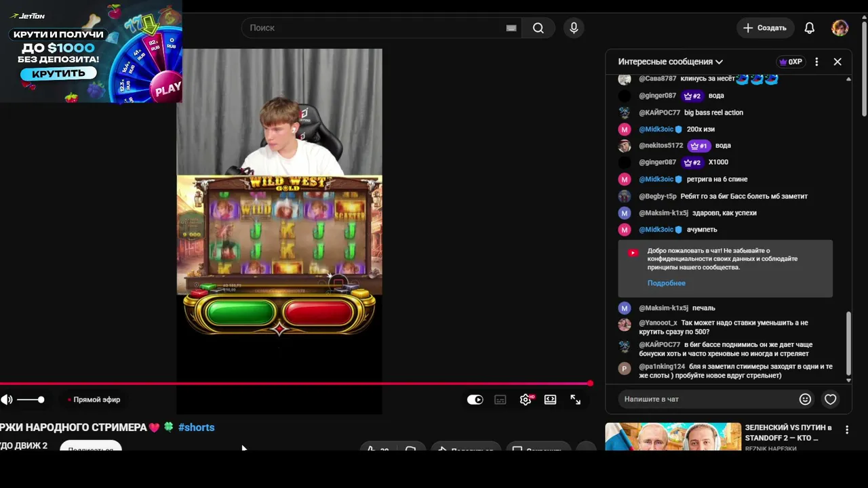Click @ginger087 beside the X1000 message
868x488 pixels.
pyautogui.click(x=657, y=163)
